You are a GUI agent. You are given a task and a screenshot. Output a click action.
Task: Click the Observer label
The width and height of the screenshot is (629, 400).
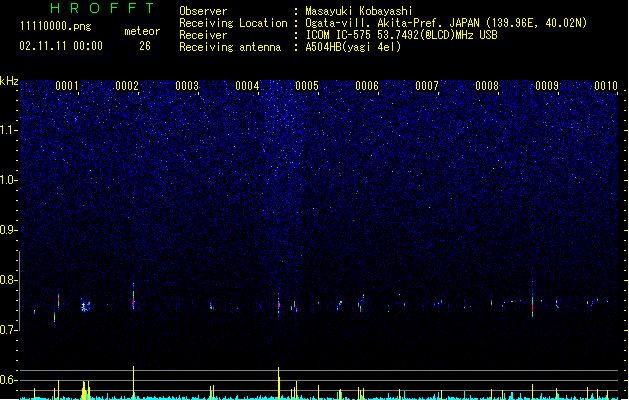[203, 11]
